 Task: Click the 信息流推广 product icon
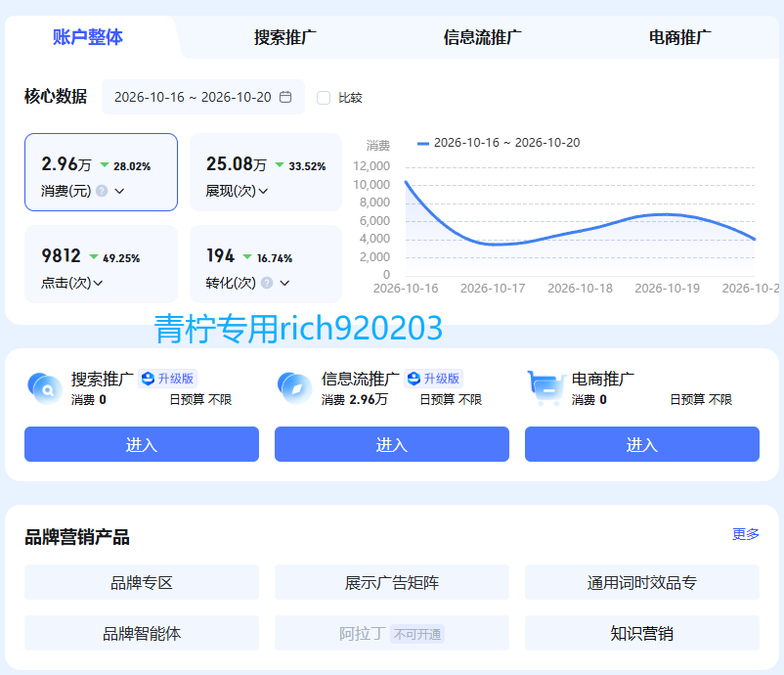(x=295, y=388)
